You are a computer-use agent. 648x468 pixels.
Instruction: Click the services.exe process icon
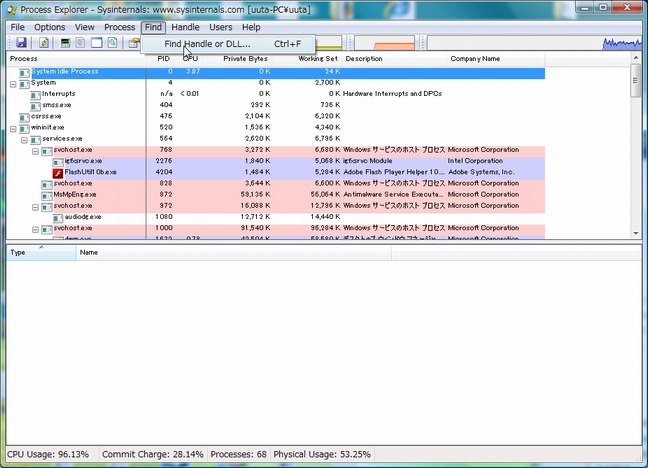pyautogui.click(x=36, y=140)
